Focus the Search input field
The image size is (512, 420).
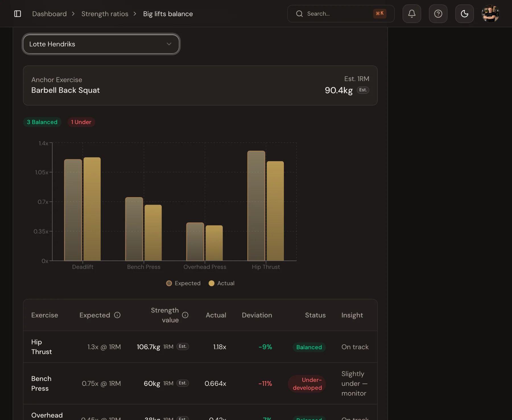point(341,14)
